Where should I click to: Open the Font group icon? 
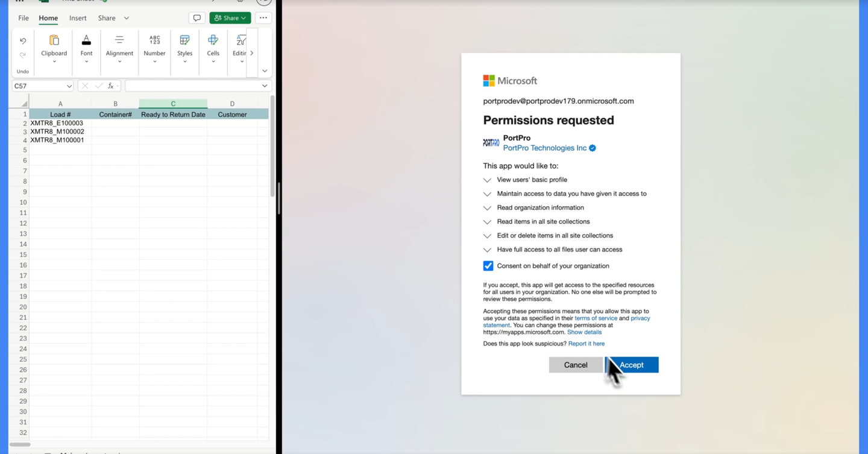point(86,40)
